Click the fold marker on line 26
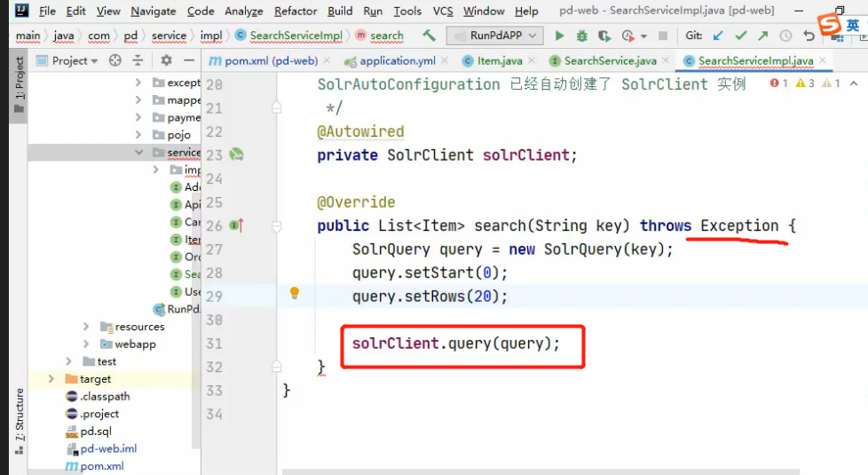868x475 pixels. click(x=276, y=226)
